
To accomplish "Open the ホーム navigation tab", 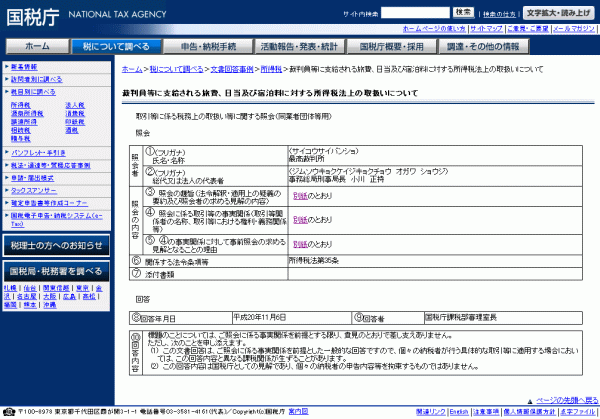I will [x=36, y=46].
